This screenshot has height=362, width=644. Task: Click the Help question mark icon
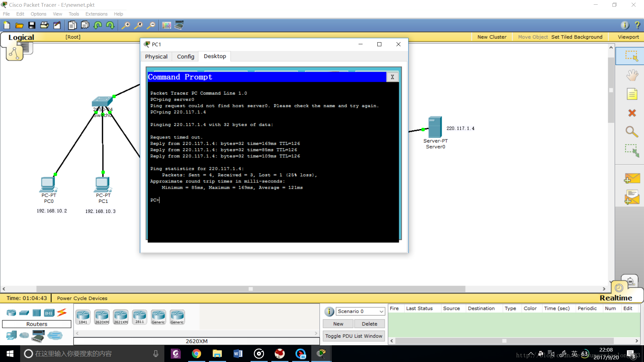tap(638, 25)
